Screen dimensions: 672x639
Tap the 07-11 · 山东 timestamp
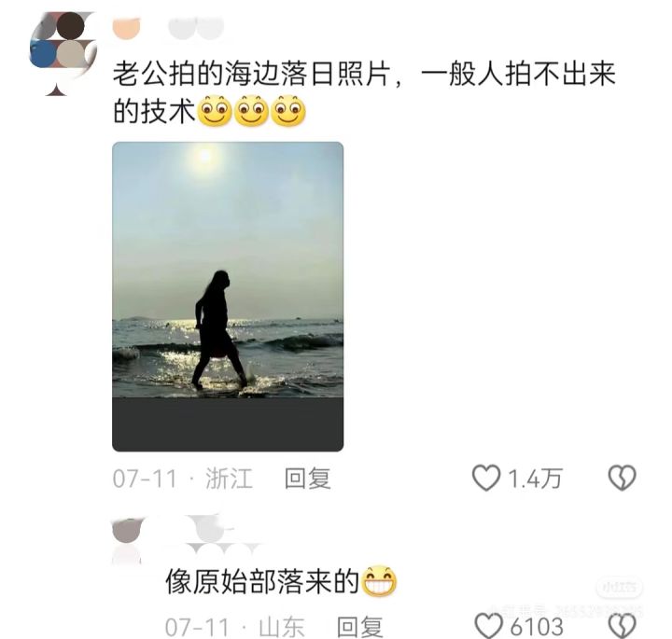pos(235,627)
